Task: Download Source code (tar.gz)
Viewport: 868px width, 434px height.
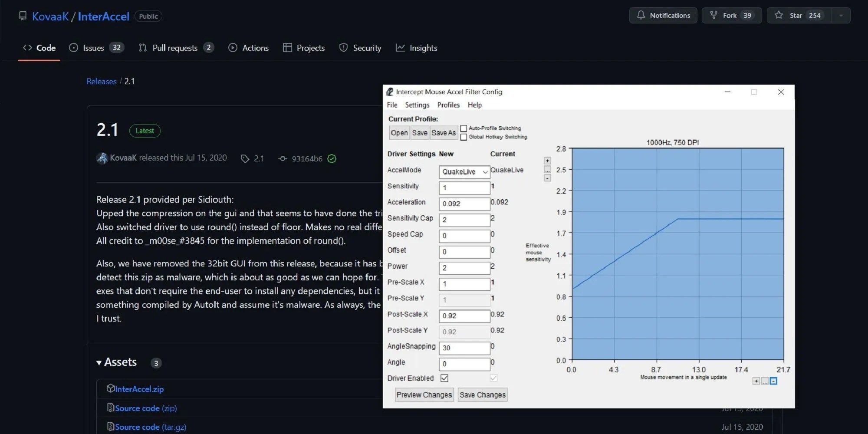Action: click(151, 427)
